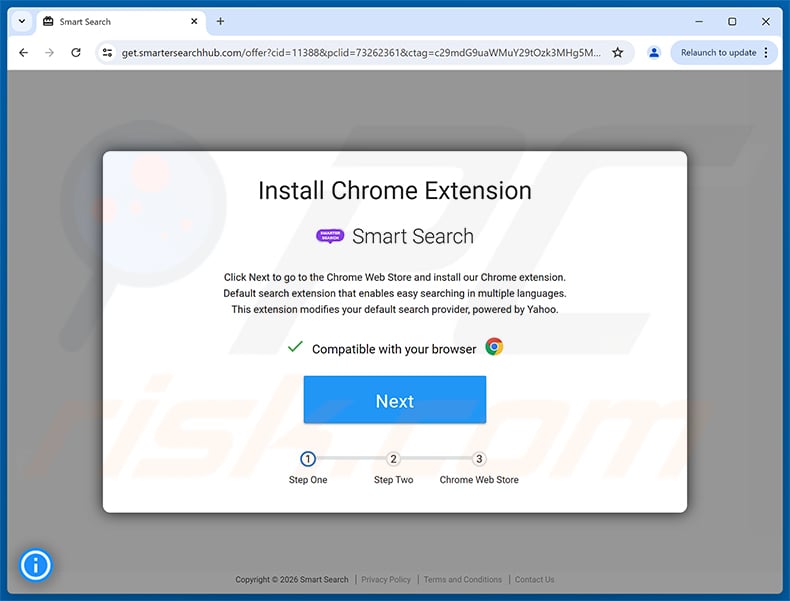The height and width of the screenshot is (601, 790).
Task: Open a new browser tab
Action: (220, 21)
